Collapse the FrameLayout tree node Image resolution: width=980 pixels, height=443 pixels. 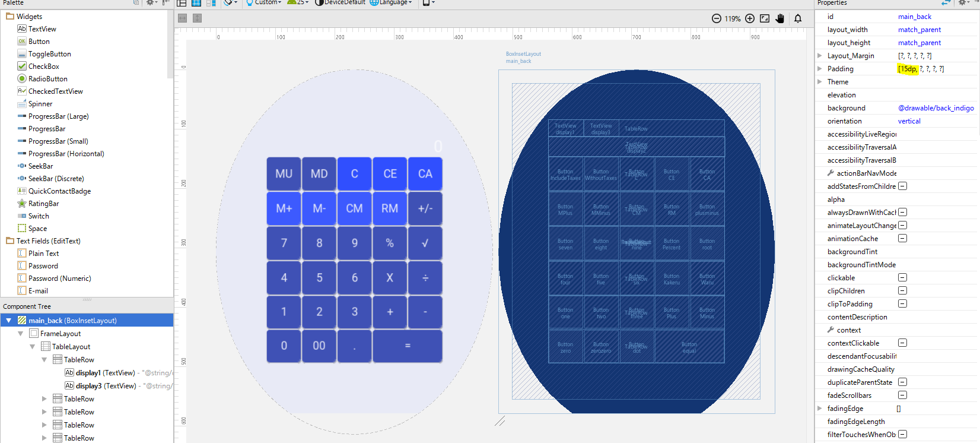tap(21, 334)
